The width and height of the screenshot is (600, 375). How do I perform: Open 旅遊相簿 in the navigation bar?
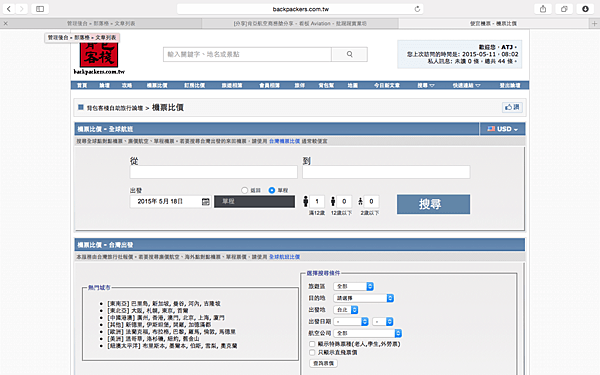coord(232,85)
